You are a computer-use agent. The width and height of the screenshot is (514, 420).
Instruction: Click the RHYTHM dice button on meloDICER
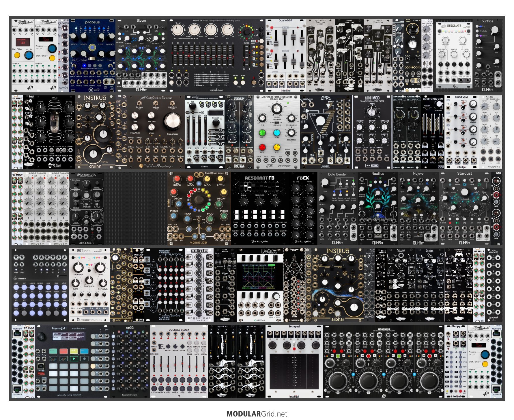[x=235, y=83]
